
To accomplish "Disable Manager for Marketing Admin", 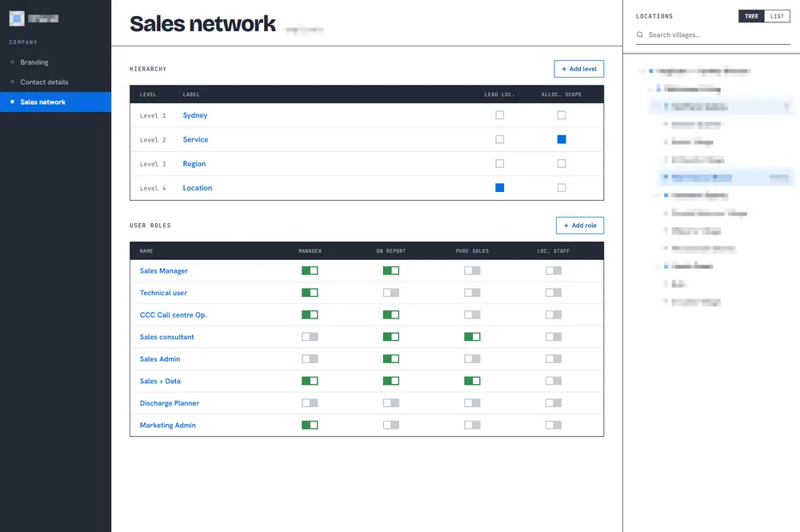I will click(310, 425).
